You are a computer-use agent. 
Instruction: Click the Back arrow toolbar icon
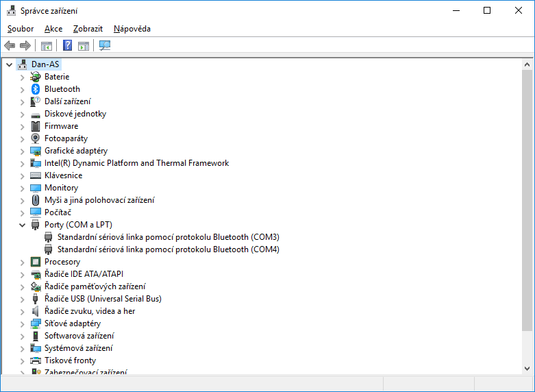click(x=10, y=45)
